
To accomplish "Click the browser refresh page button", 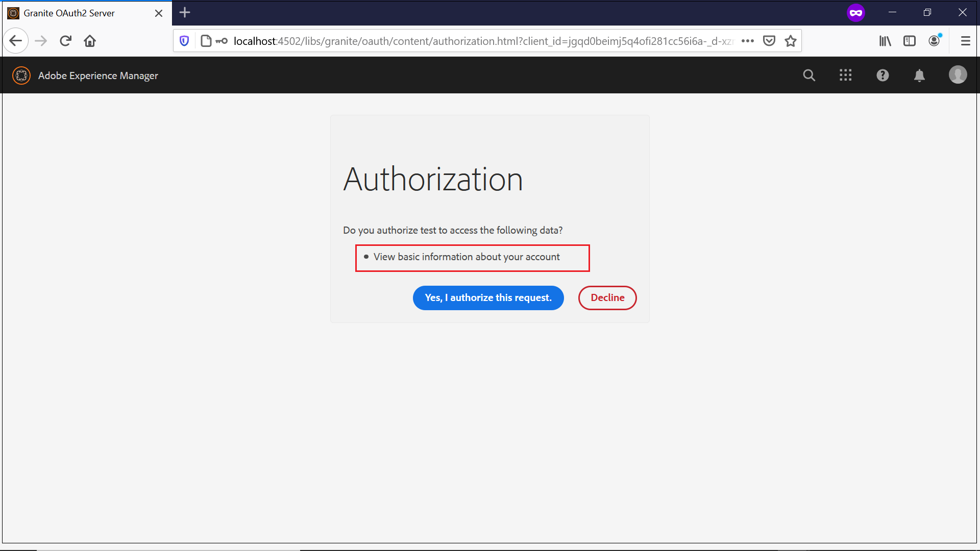I will tap(65, 40).
